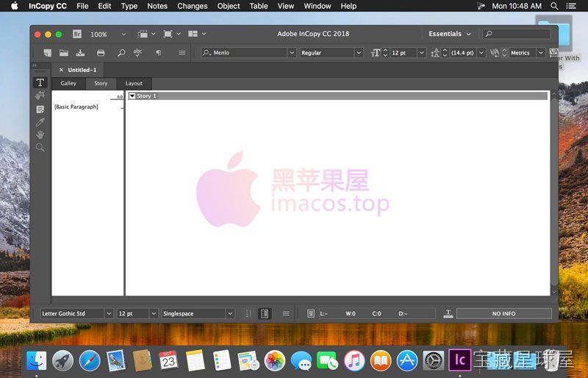
Task: Open 12 pt font size dropdown
Action: click(x=421, y=53)
